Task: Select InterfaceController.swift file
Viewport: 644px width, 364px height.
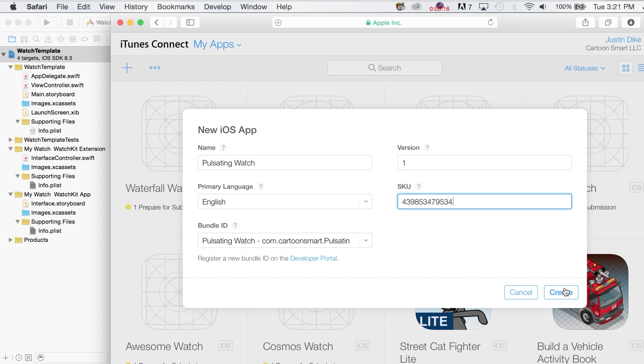Action: pyautogui.click(x=63, y=158)
